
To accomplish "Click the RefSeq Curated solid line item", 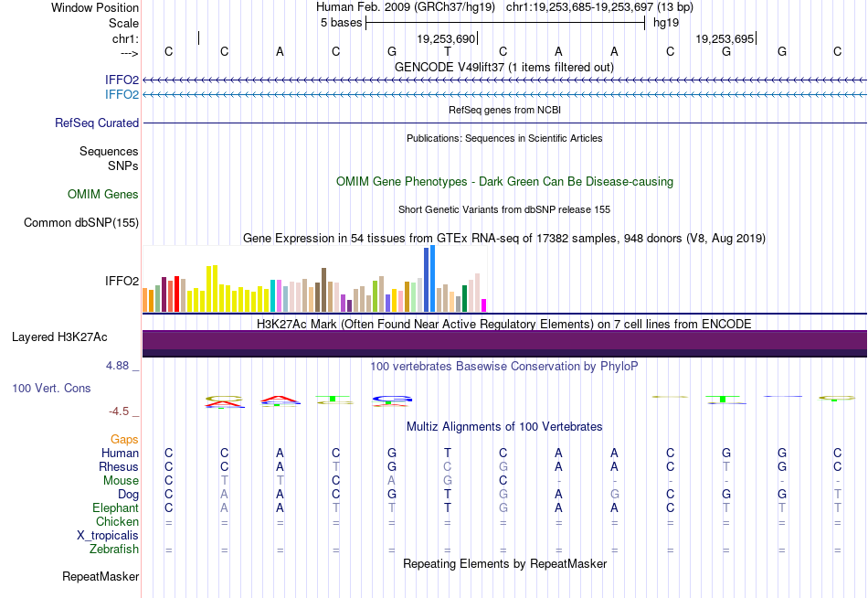I will pyautogui.click(x=505, y=123).
